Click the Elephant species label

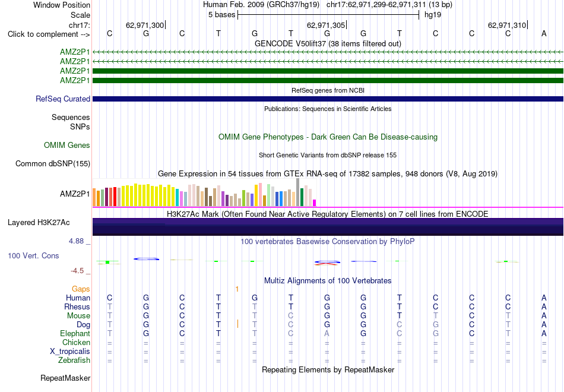(x=75, y=334)
